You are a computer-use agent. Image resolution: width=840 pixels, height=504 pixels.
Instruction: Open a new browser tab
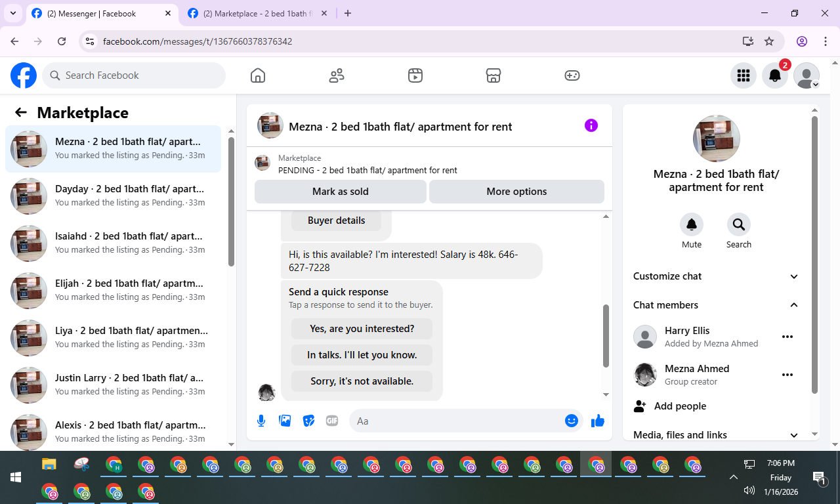click(x=348, y=13)
